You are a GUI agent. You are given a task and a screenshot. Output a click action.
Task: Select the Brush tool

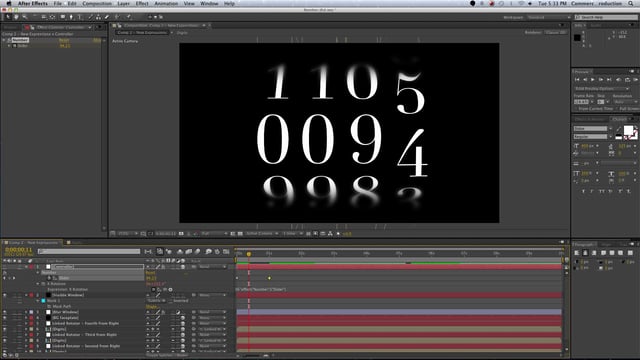pos(90,17)
